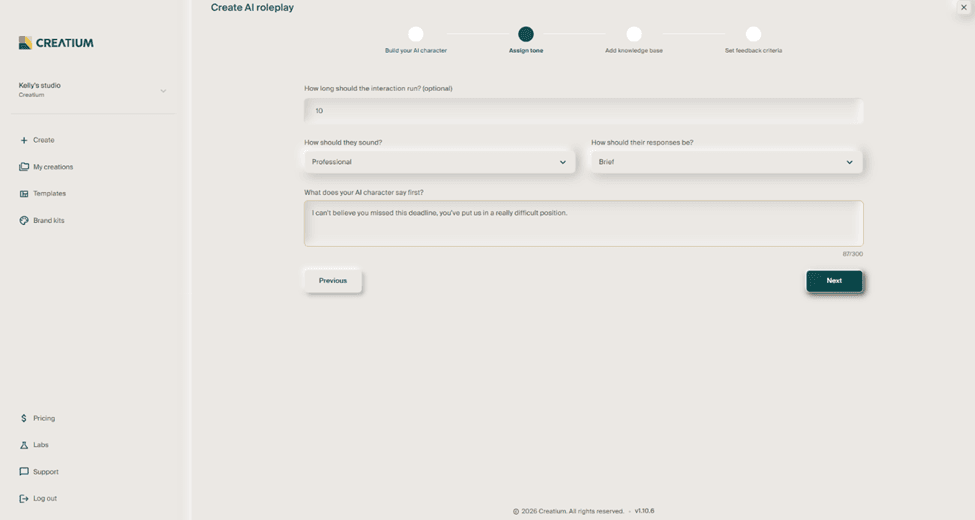Close the Create AI roleplay dialog
Screen dimensions: 975x520
(964, 7)
